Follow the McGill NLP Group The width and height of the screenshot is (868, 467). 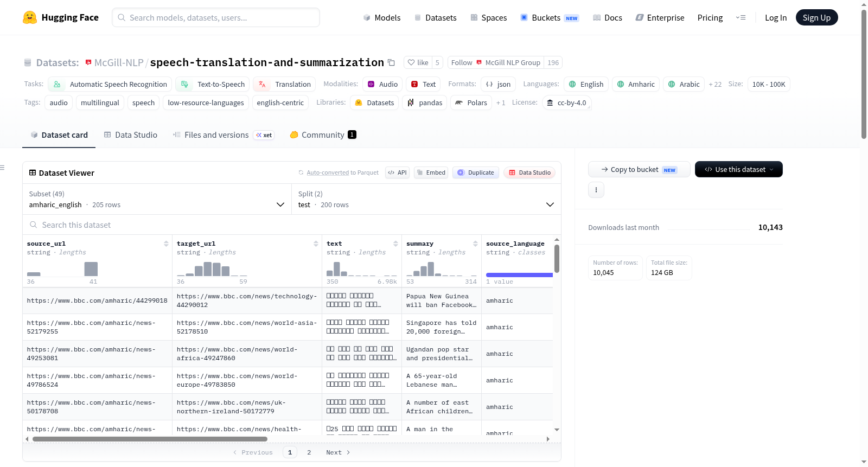tap(462, 62)
